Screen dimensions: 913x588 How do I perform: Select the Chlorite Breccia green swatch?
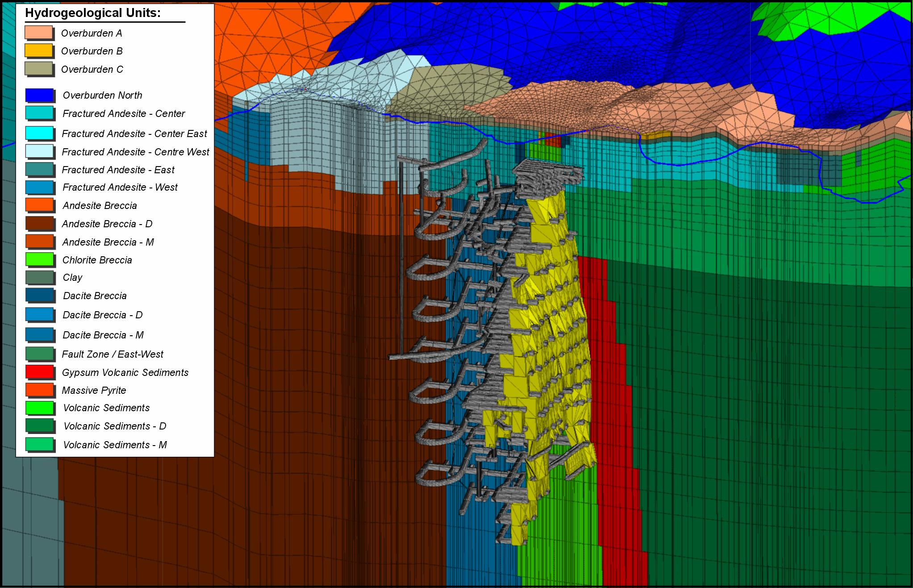click(40, 259)
